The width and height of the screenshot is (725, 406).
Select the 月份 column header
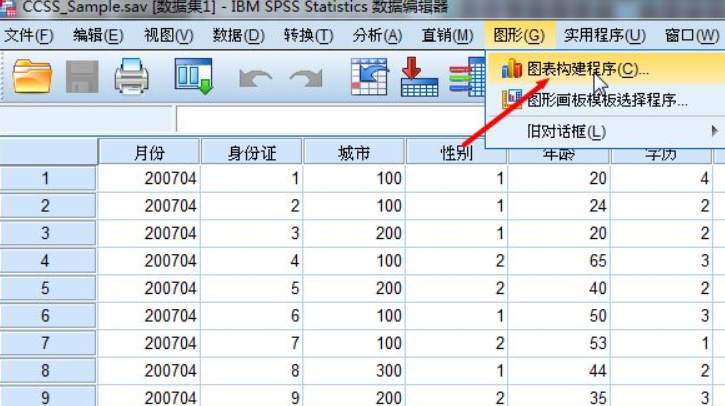149,152
